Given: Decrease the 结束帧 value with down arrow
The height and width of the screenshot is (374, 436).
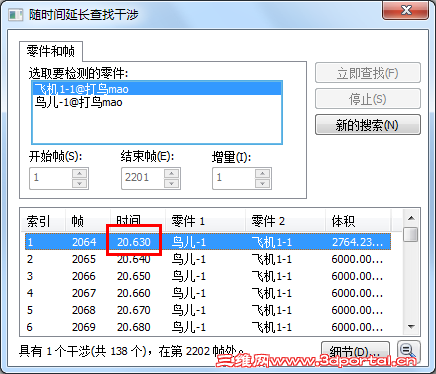Looking at the screenshot, I should [x=171, y=183].
